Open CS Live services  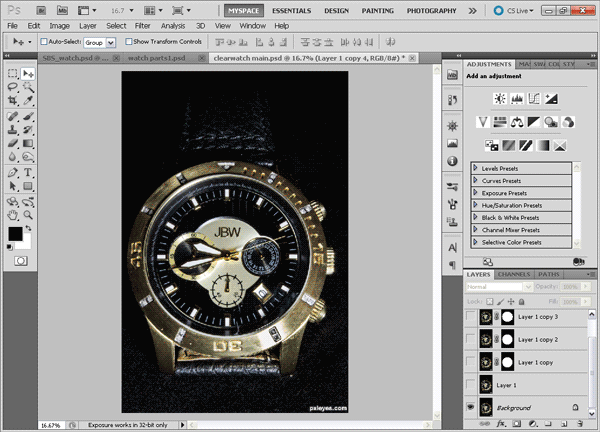tap(514, 11)
